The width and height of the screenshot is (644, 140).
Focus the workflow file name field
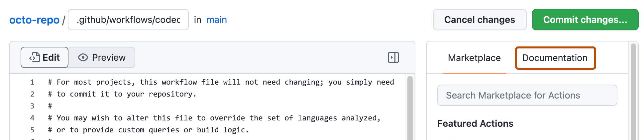tap(128, 20)
